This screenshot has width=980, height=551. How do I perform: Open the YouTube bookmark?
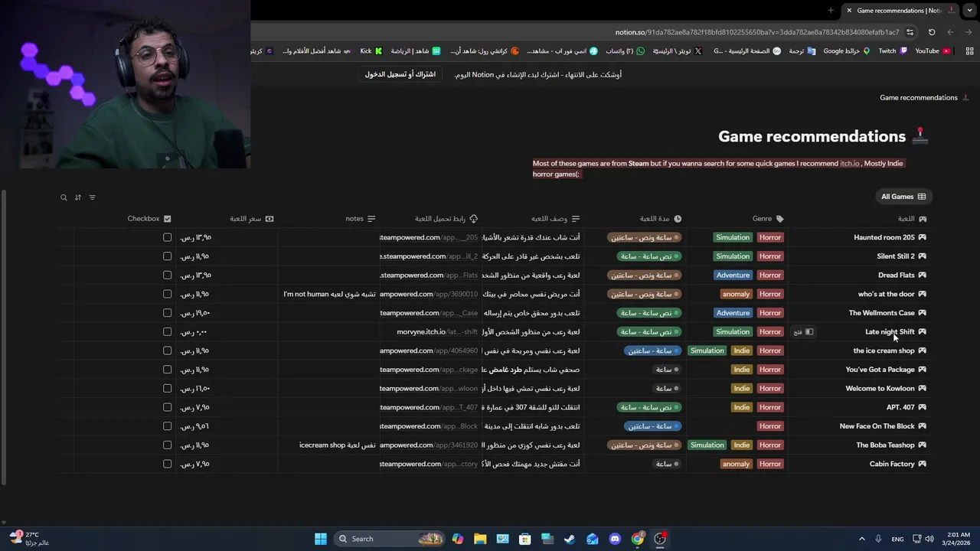(x=933, y=51)
